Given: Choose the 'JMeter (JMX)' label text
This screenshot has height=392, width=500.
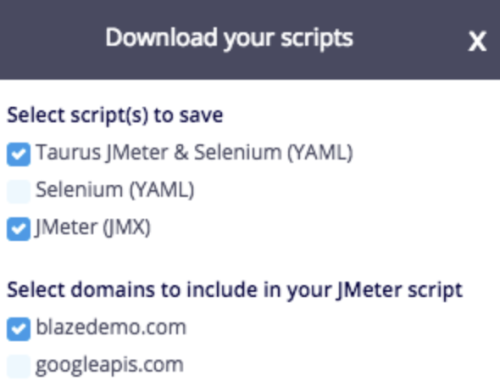Looking at the screenshot, I should coord(93,228).
